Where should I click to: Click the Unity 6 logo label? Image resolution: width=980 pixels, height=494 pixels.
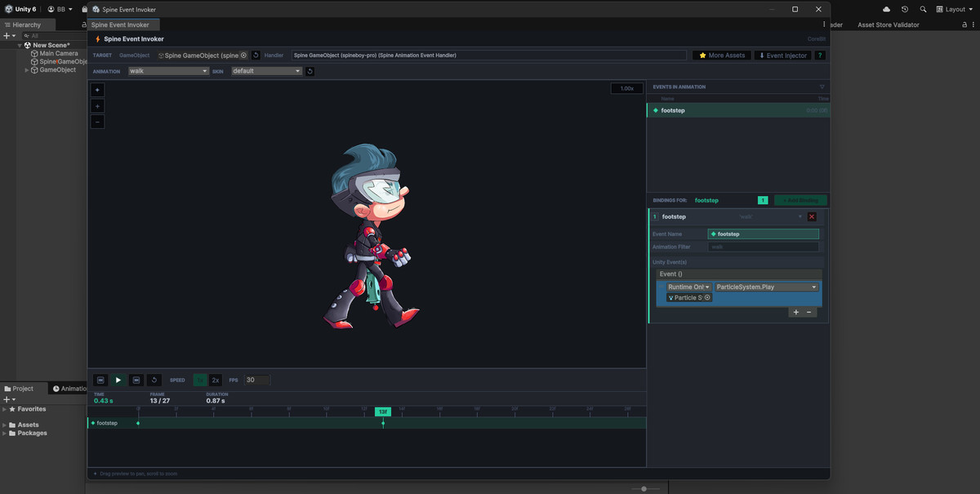coord(20,9)
